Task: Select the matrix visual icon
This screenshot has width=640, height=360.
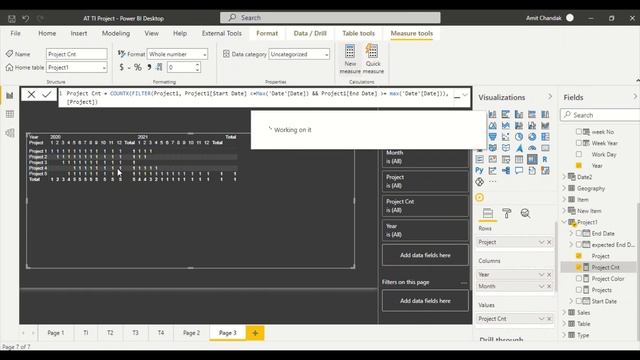Action: pyautogui.click(x=532, y=159)
